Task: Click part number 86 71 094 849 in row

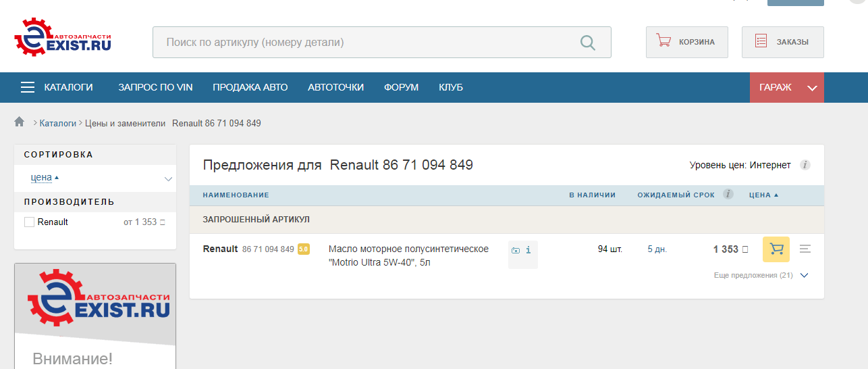Action: (x=268, y=249)
